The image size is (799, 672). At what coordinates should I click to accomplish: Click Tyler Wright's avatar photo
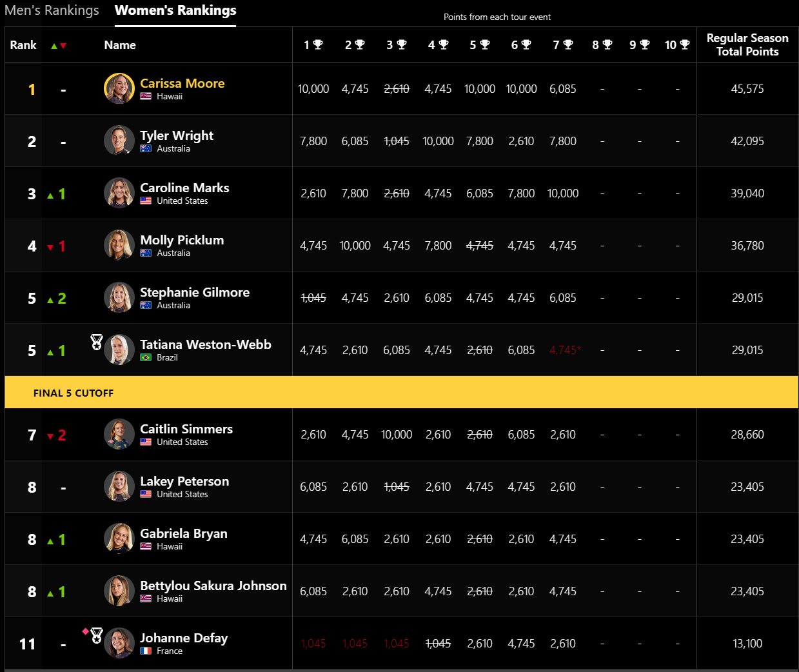(x=119, y=141)
